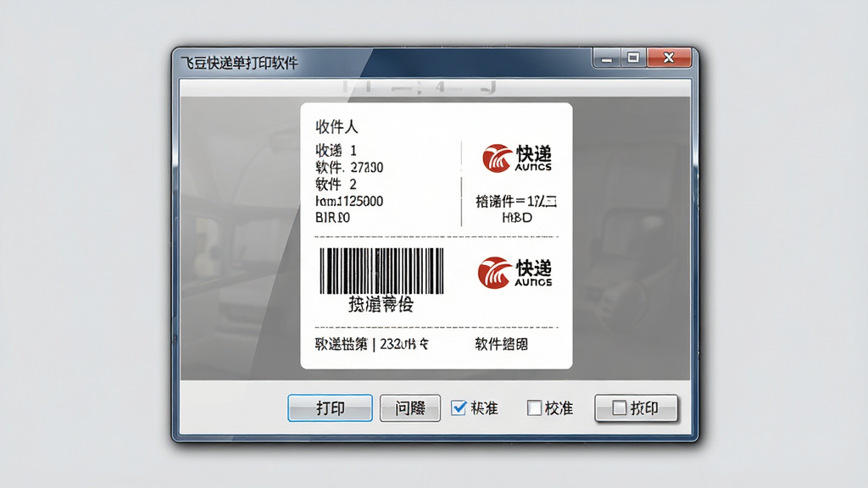Click the upper 快递 logo on the label

517,158
